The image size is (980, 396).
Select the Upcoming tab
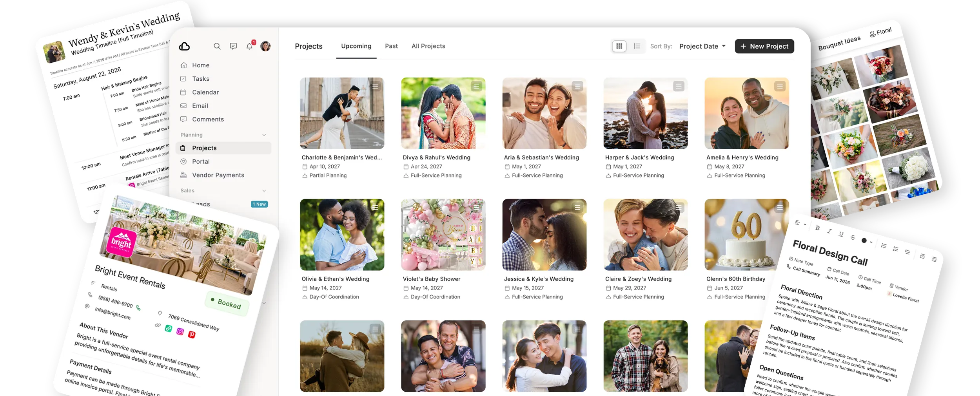click(356, 46)
